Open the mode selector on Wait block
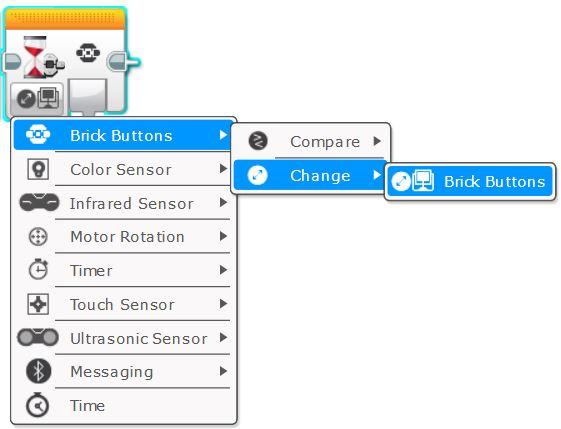 tap(37, 98)
